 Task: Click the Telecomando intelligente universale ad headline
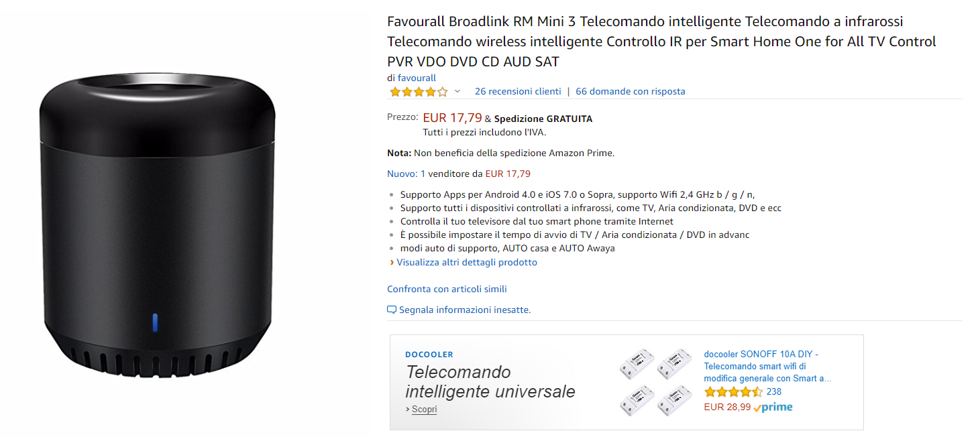coord(490,381)
